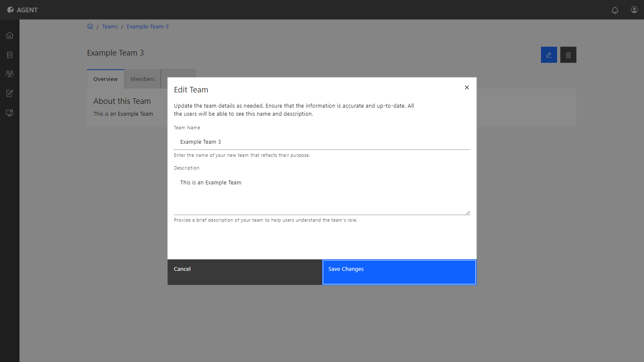
Task: Open notifications bell icon
Action: pyautogui.click(x=615, y=10)
